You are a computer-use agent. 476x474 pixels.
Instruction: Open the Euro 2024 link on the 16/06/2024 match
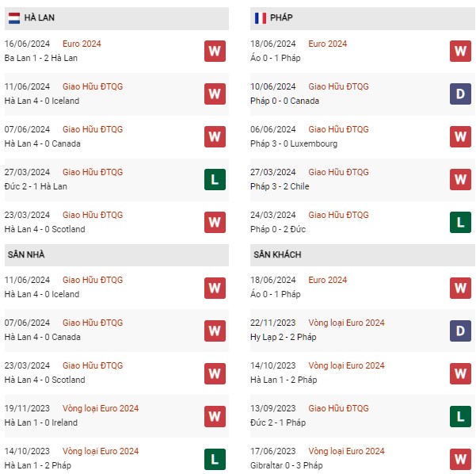[x=82, y=44]
